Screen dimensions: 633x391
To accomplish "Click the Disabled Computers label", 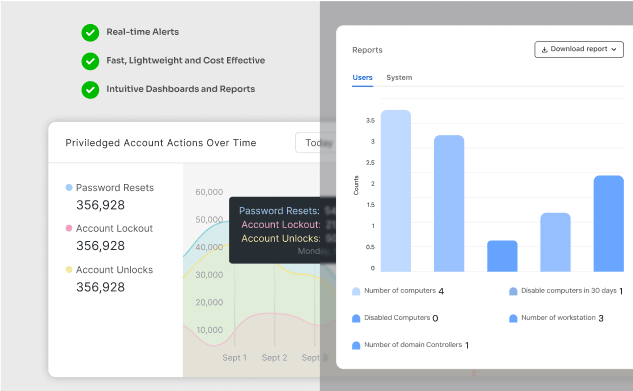I will pos(397,318).
